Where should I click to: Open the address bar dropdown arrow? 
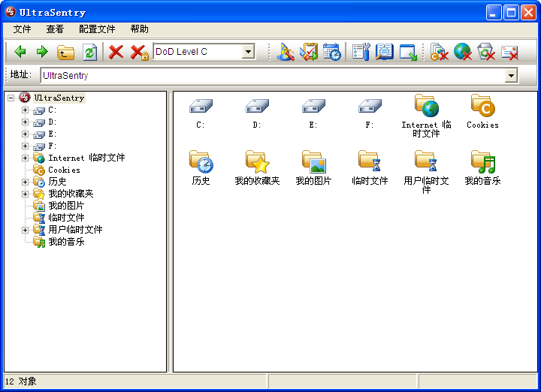(511, 76)
